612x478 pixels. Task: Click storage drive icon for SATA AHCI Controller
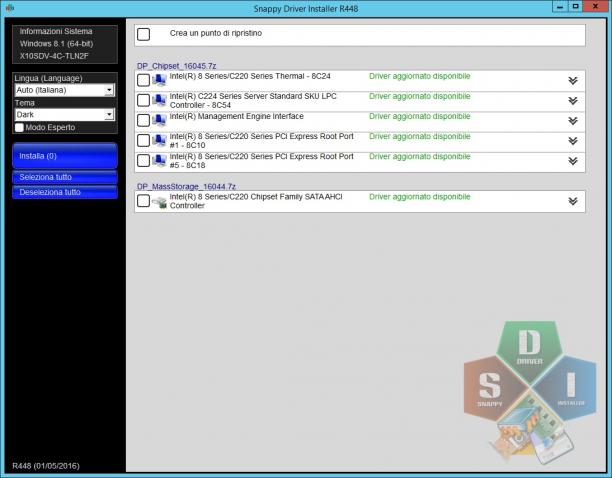point(159,202)
